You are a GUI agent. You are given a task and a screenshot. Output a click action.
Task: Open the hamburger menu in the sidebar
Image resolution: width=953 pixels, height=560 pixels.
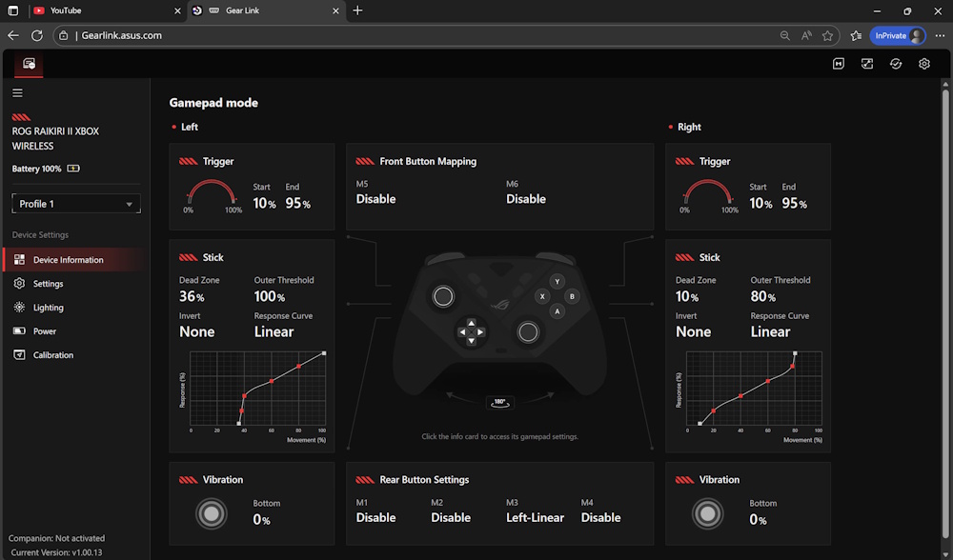click(17, 93)
